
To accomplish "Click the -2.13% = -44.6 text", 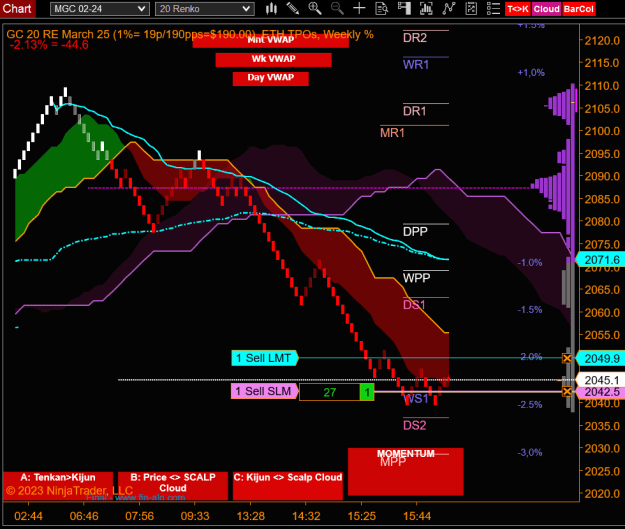I will pyautogui.click(x=49, y=45).
